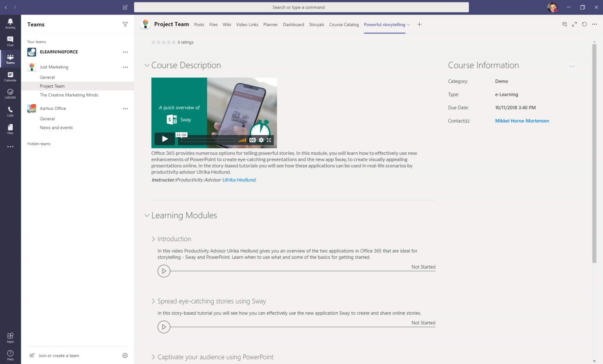This screenshot has height=364, width=603.
Task: Open the Help icon
Action: click(10, 355)
